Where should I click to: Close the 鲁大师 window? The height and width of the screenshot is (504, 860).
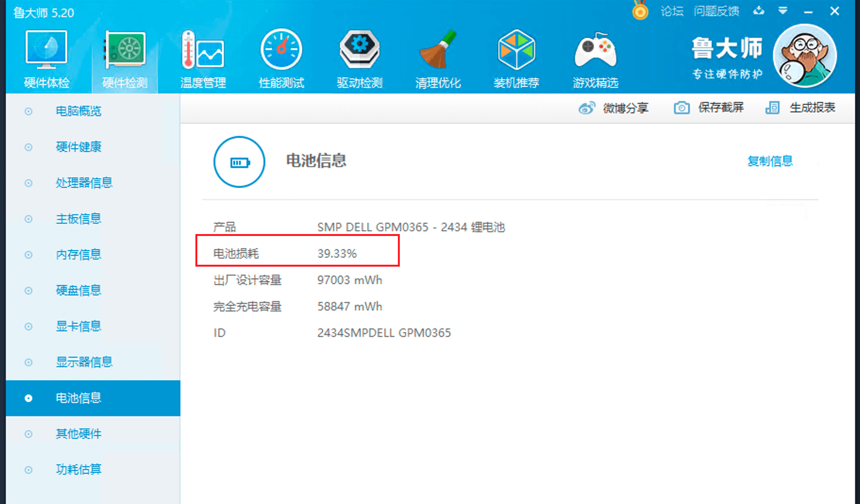pos(835,11)
